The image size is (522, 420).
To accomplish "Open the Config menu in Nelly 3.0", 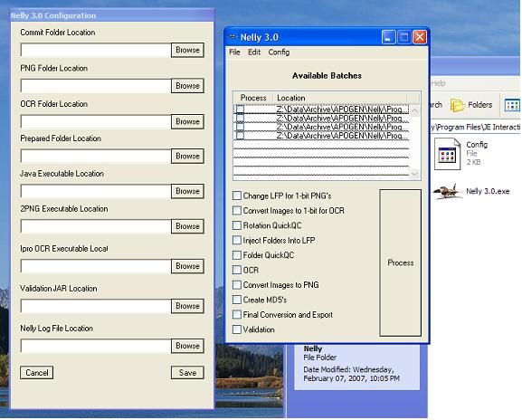I will click(x=279, y=52).
